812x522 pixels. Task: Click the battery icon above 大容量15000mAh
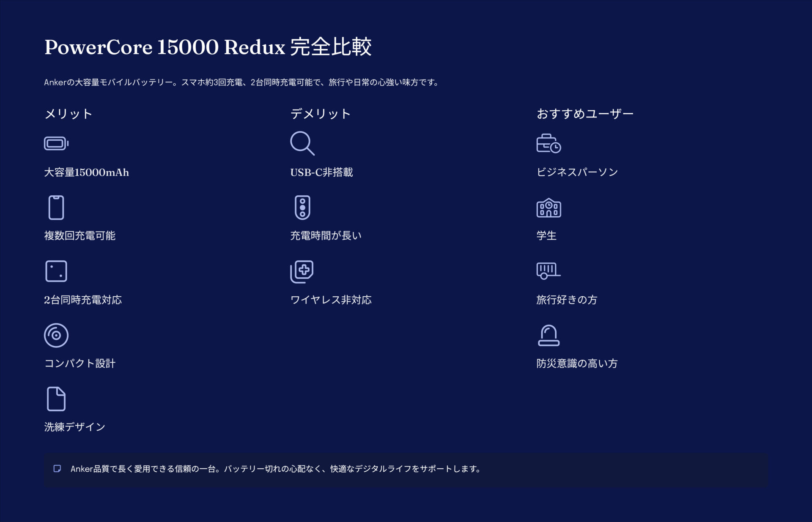pos(56,143)
